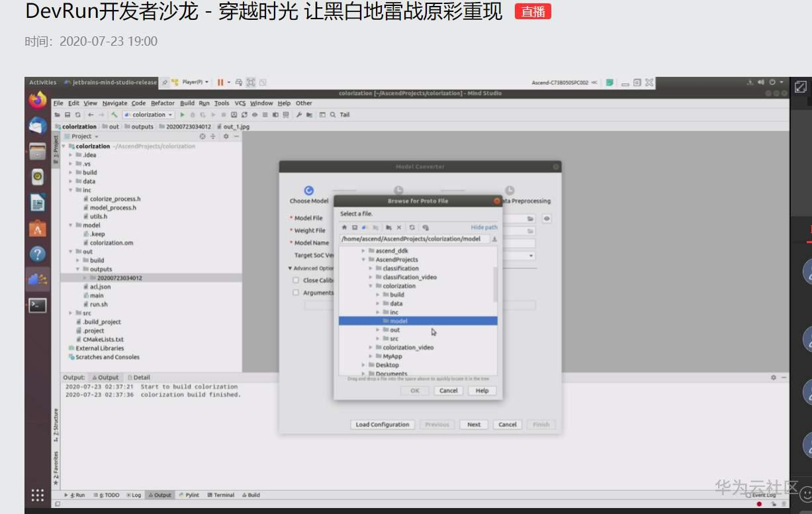The width and height of the screenshot is (812, 514).
Task: Click Load Configuration button
Action: (382, 425)
